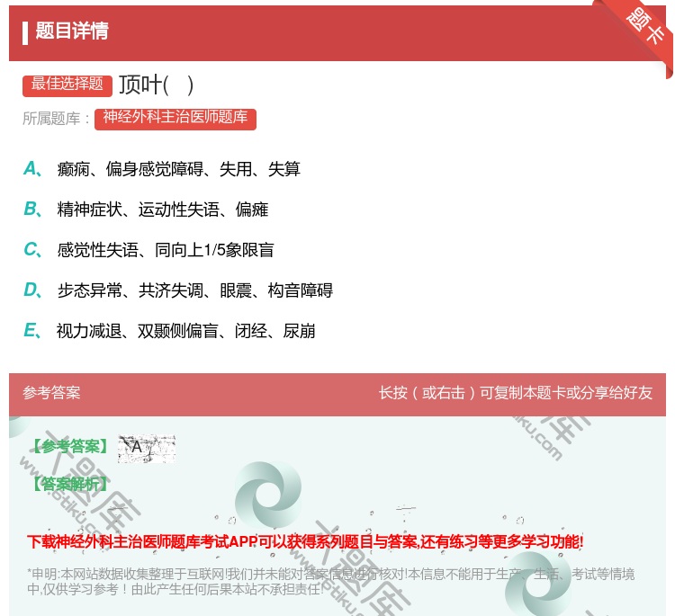Screen dimensions: 675x616
Task: Open the 神经外科主治医师题库 question bank link
Action: [175, 119]
